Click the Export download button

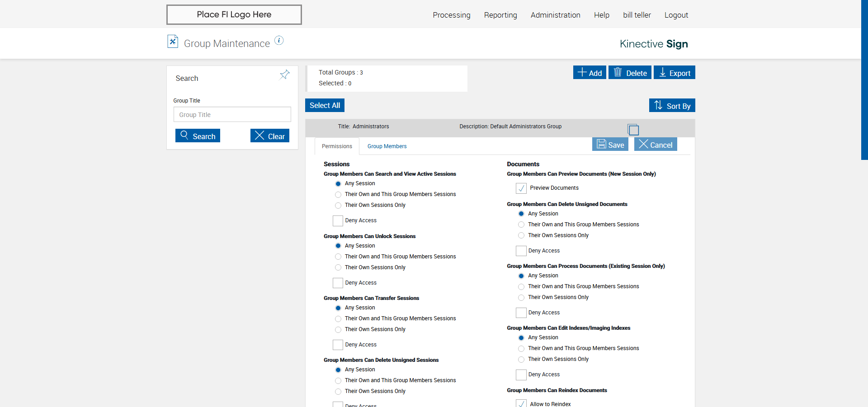click(674, 73)
